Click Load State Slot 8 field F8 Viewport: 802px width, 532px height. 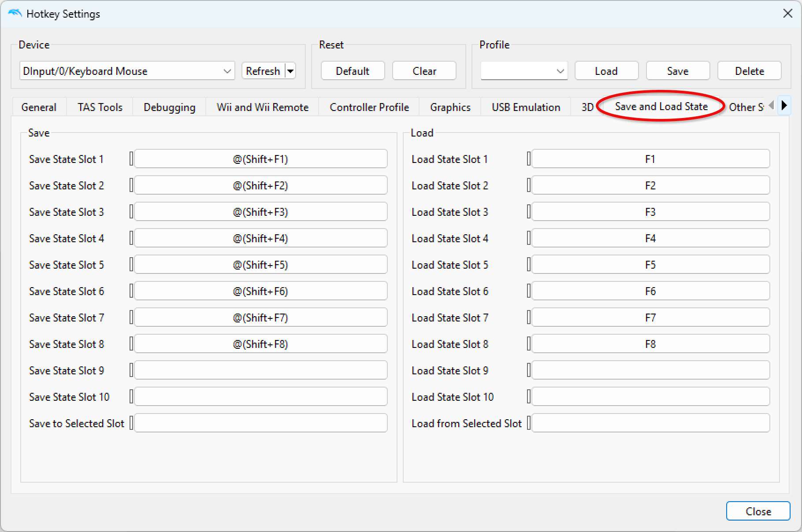[651, 344]
